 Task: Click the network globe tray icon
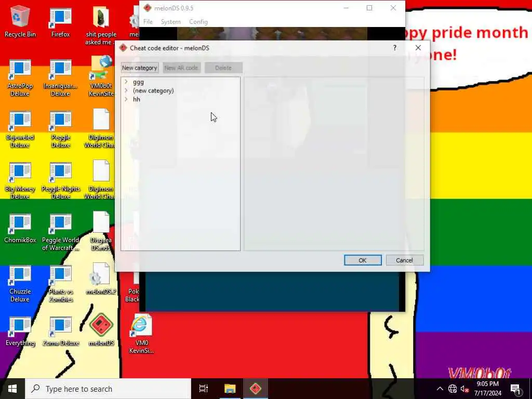coord(453,389)
